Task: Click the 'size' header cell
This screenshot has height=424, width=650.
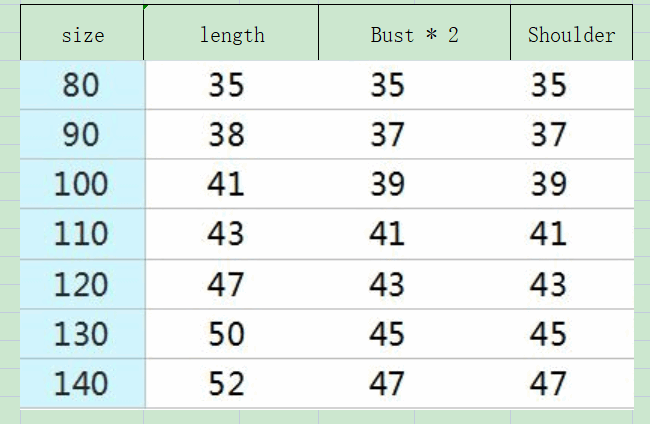Action: click(x=82, y=35)
